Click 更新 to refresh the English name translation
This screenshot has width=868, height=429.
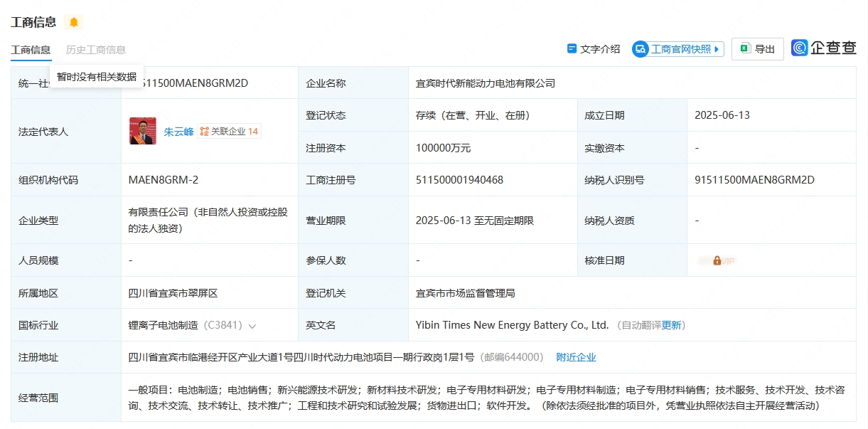point(671,325)
